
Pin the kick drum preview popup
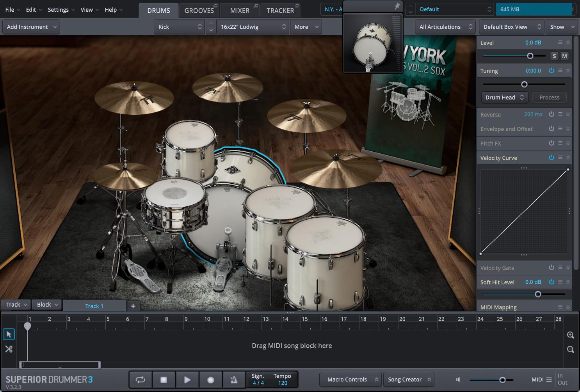tap(397, 6)
